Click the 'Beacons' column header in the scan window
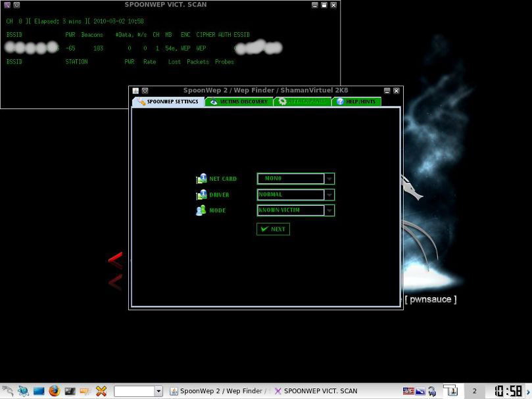532x399 pixels. click(92, 35)
